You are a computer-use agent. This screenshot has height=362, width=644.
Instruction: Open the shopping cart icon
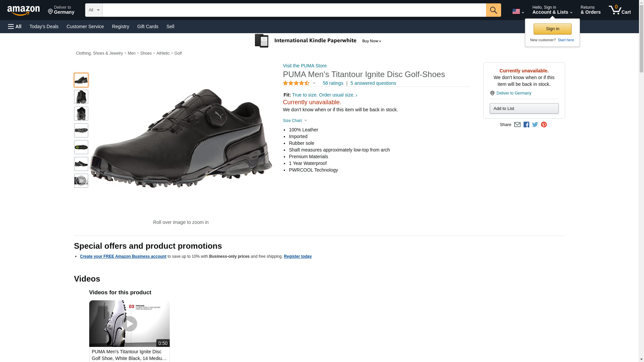pyautogui.click(x=620, y=10)
